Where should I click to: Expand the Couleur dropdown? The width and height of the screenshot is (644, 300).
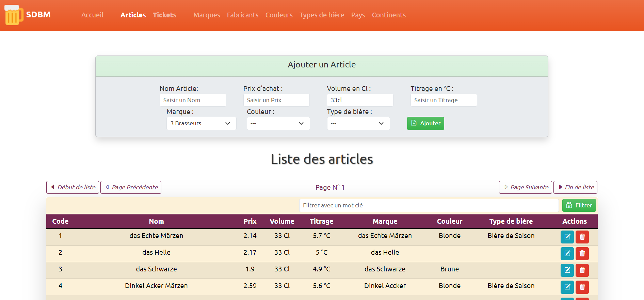(x=278, y=123)
